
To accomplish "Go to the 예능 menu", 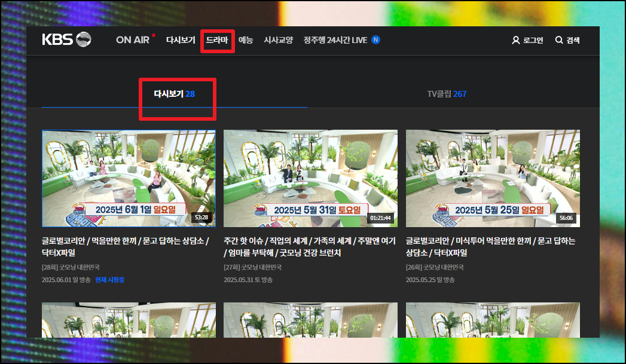I will tap(246, 40).
